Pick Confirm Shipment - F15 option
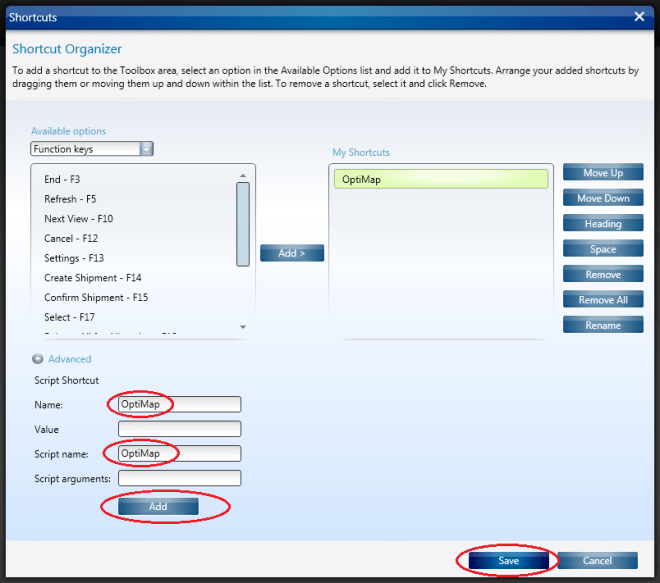The image size is (660, 583). tap(96, 297)
